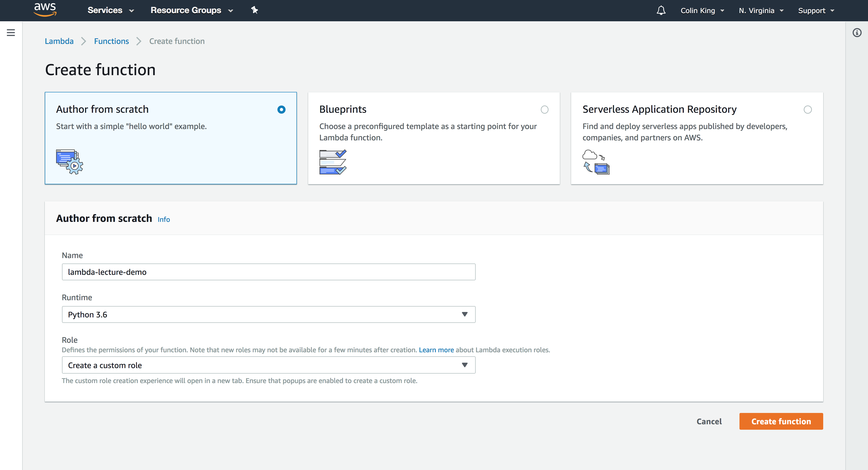Follow the Learn more link about roles

(x=436, y=350)
